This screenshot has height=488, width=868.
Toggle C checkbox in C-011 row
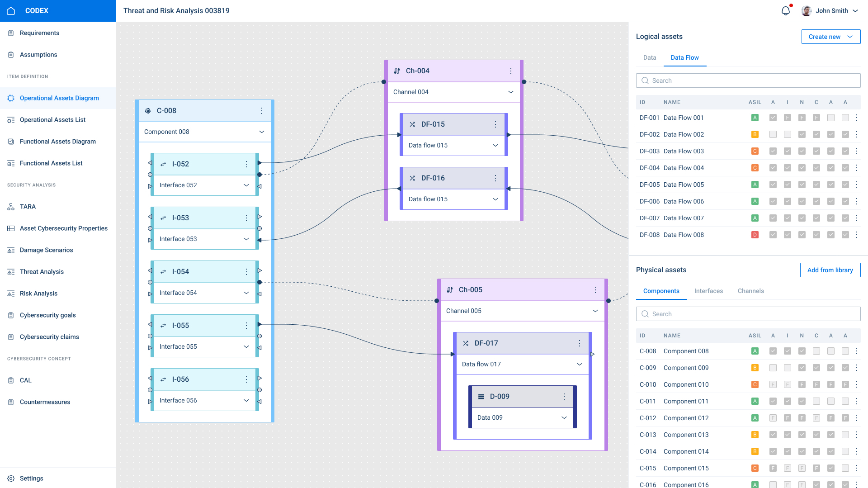816,401
